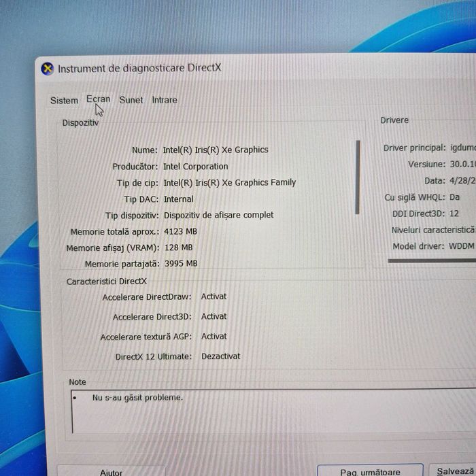Screen dimensions: 476x476
Task: Click the 'Internal' DAC type value
Action: [178, 199]
